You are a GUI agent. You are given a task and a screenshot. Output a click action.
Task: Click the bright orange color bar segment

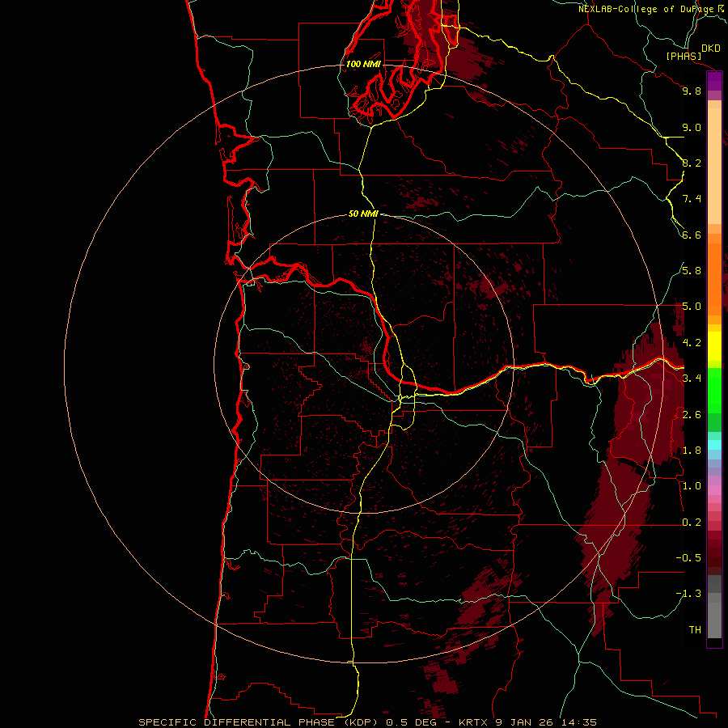click(714, 278)
